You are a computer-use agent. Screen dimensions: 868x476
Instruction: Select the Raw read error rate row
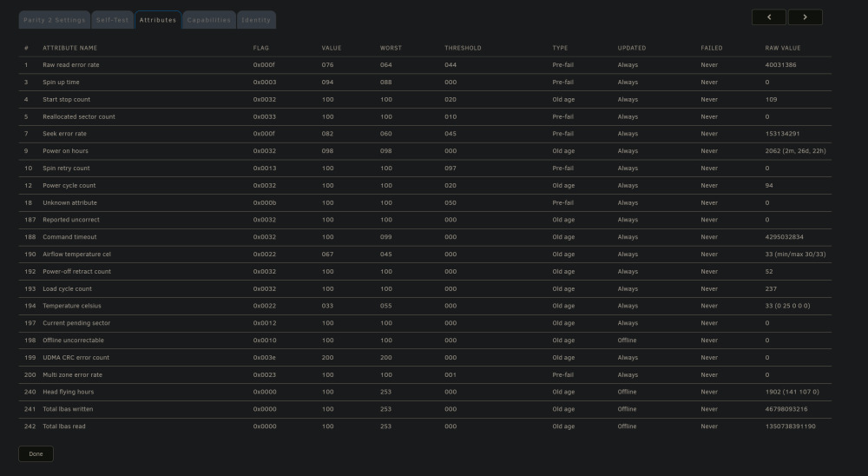425,65
